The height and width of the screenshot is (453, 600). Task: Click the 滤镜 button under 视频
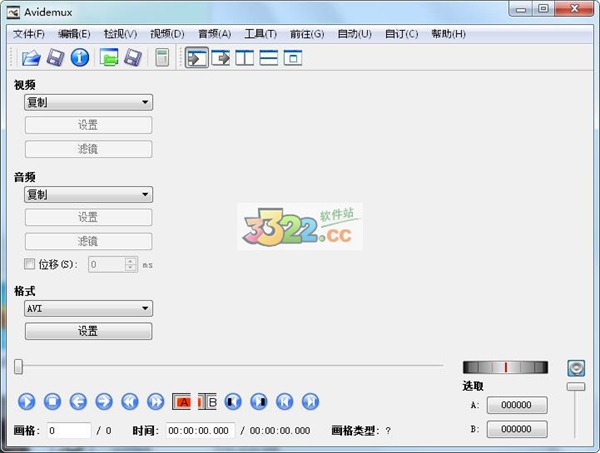coord(88,149)
